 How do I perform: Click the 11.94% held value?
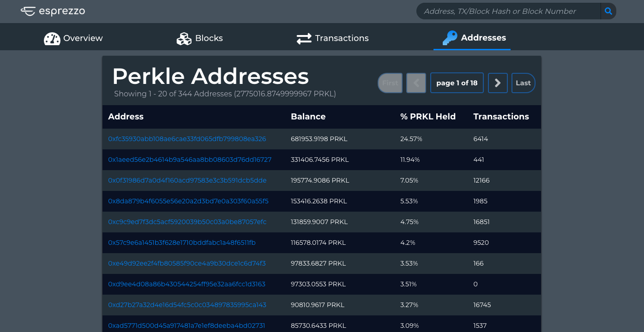[x=410, y=160]
